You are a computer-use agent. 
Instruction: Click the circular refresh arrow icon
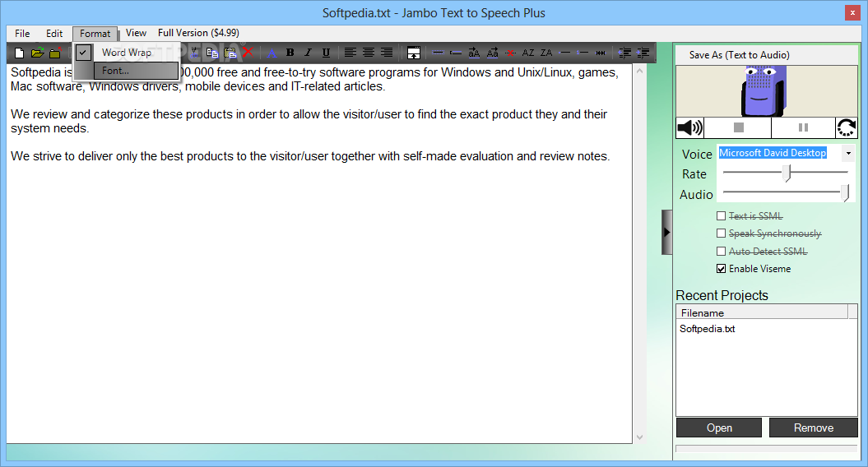click(847, 127)
